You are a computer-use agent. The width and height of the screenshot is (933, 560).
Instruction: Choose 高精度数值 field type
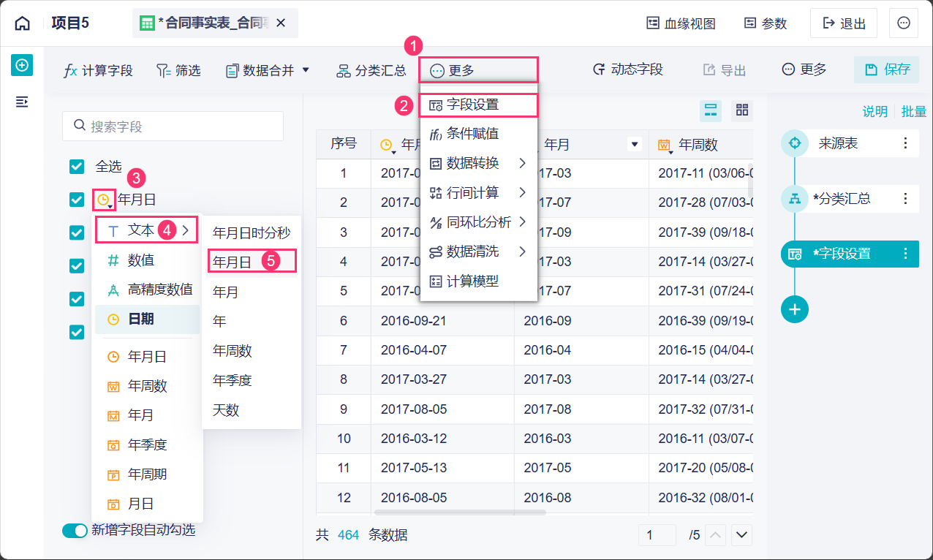[x=147, y=290]
